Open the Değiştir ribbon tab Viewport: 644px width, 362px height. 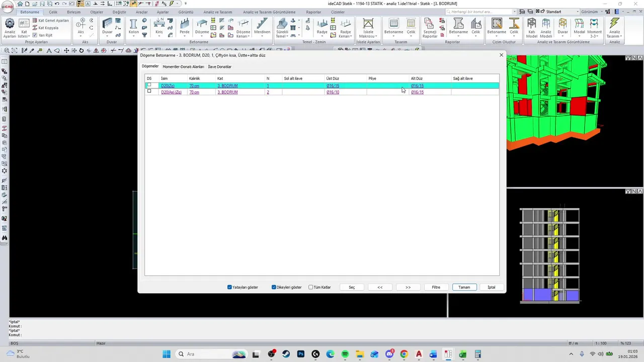click(119, 12)
